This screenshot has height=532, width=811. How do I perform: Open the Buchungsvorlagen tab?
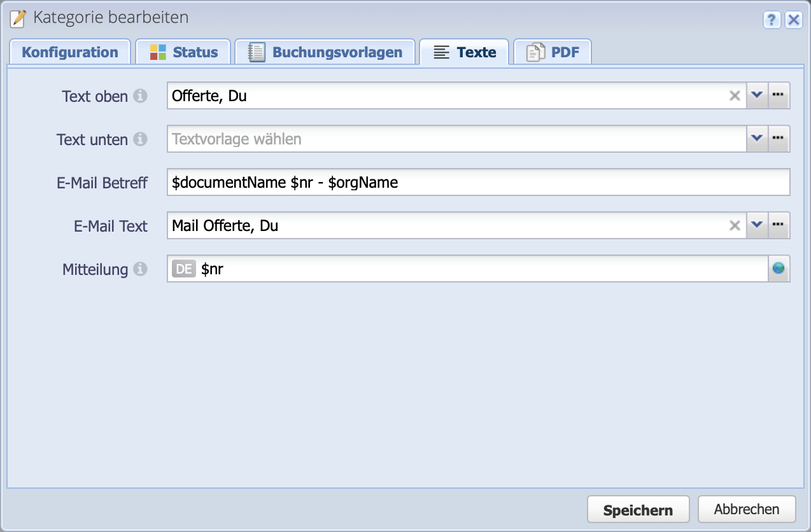coord(325,52)
